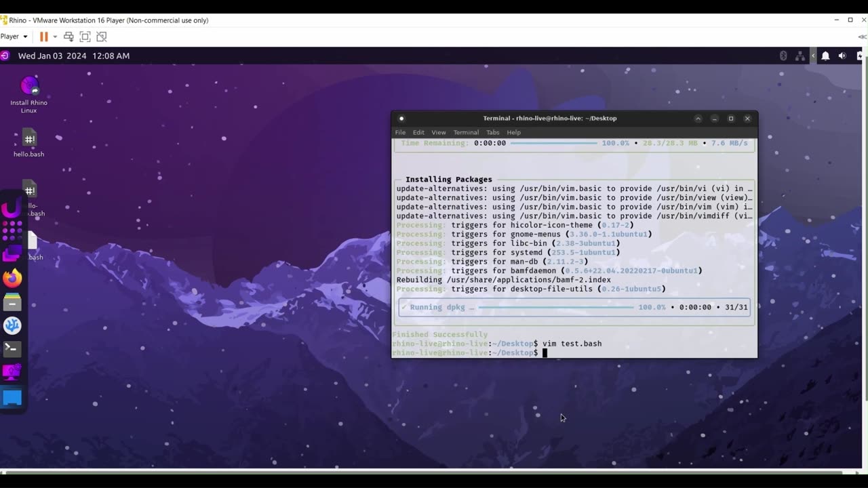Click the '31/31' package count text
The height and width of the screenshot is (488, 868).
point(736,307)
